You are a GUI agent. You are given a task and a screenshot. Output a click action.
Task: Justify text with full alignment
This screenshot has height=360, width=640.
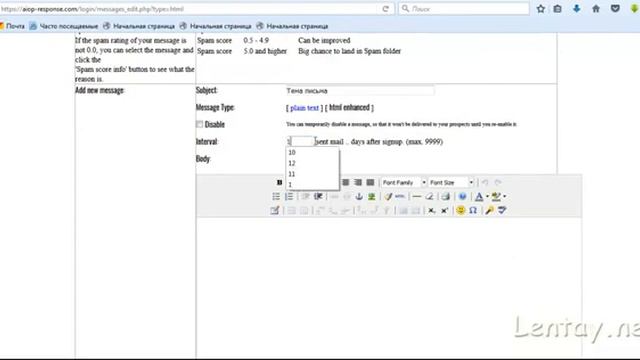[x=370, y=182]
